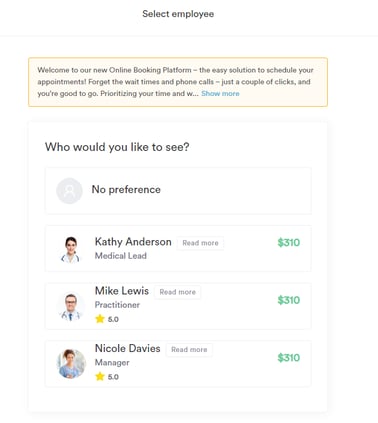Click the 5.0 rating under Practitioner

point(113,319)
